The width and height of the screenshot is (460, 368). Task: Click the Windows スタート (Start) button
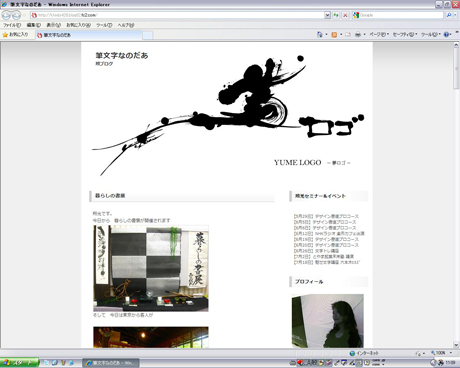pyautogui.click(x=19, y=363)
